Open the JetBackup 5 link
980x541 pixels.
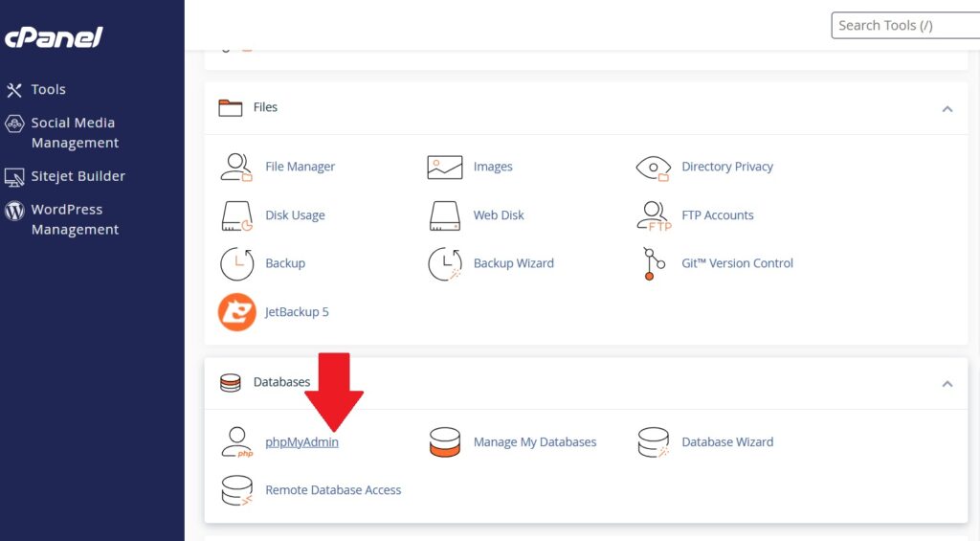(x=297, y=311)
